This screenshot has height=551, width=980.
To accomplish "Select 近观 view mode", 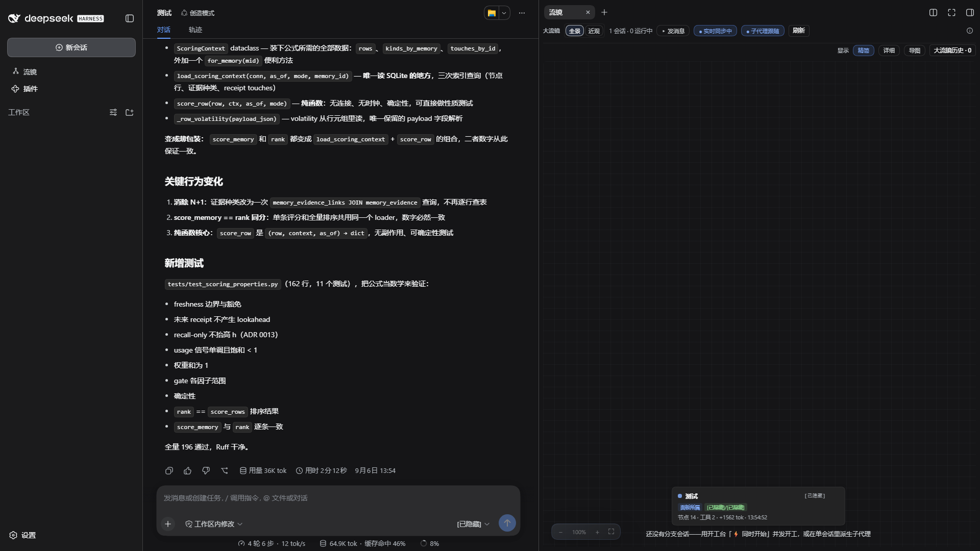I will coord(594,31).
